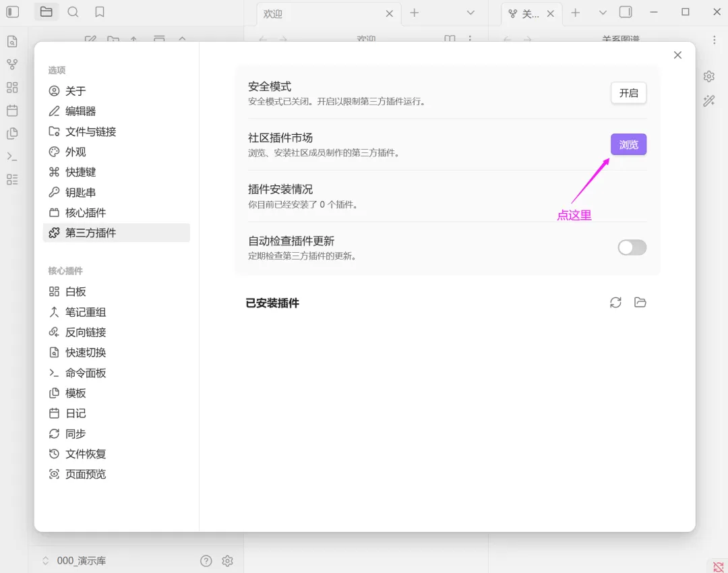
Task: Open 编辑器 settings section
Action: point(116,111)
